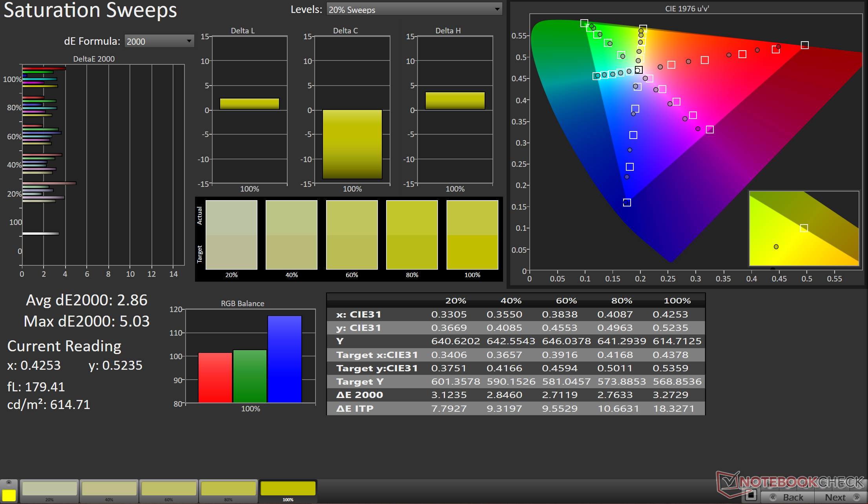Viewport: 868px width, 504px height.
Task: Click the blue bar in RGB Balance
Action: pos(284,359)
